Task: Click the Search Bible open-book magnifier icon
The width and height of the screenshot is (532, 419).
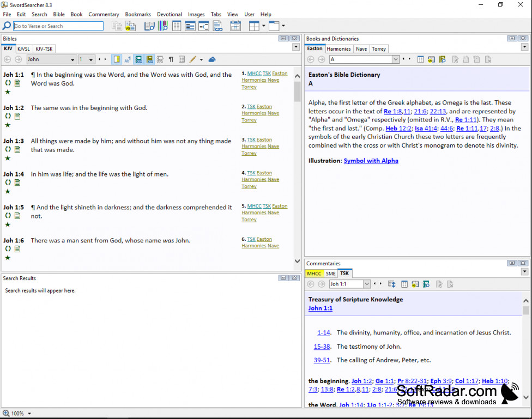Action: coord(149,26)
